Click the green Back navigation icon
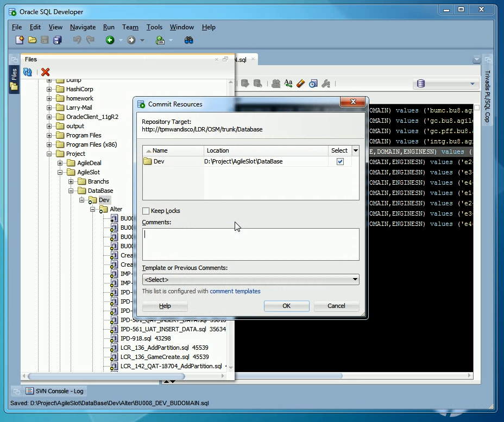This screenshot has width=504, height=422. tap(110, 40)
